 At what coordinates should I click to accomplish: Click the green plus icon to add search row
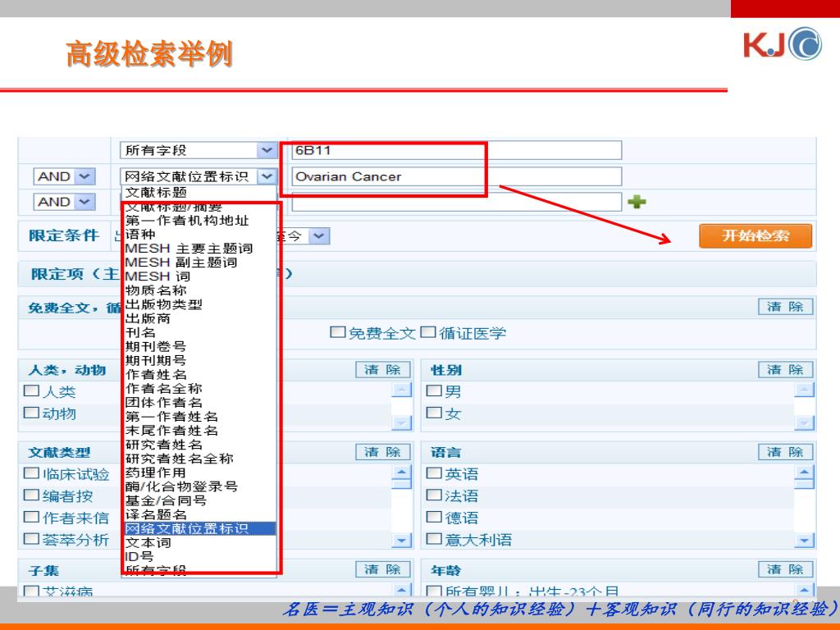coord(637,202)
